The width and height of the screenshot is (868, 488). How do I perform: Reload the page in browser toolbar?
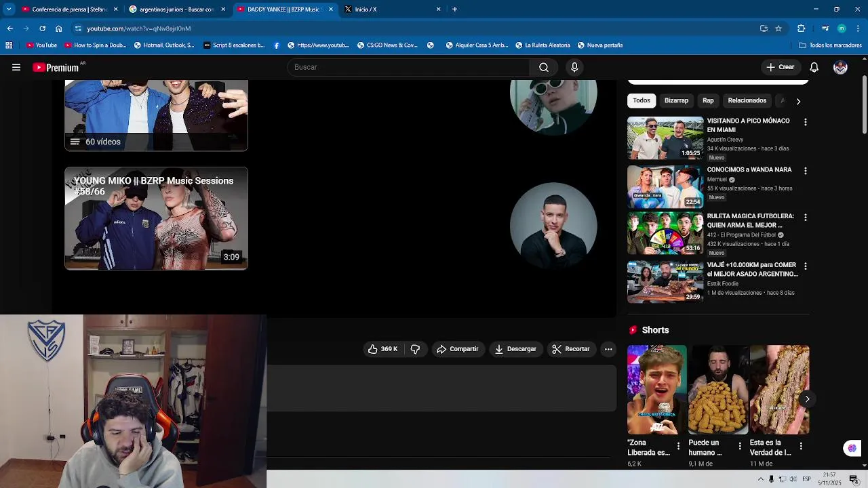[x=42, y=28]
